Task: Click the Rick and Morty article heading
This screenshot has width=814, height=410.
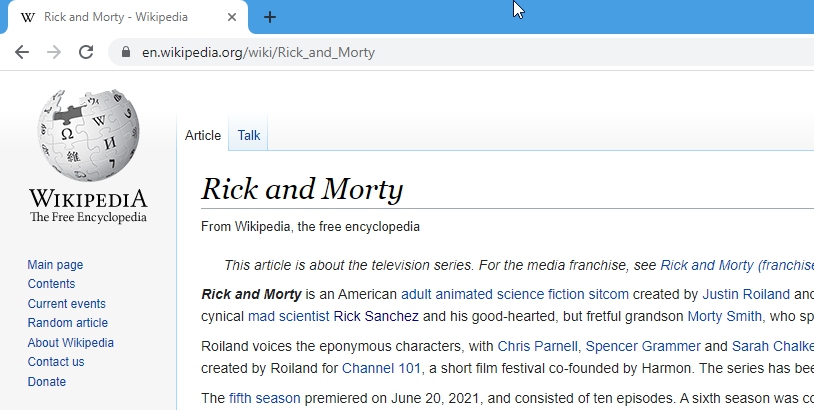Action: coord(302,189)
